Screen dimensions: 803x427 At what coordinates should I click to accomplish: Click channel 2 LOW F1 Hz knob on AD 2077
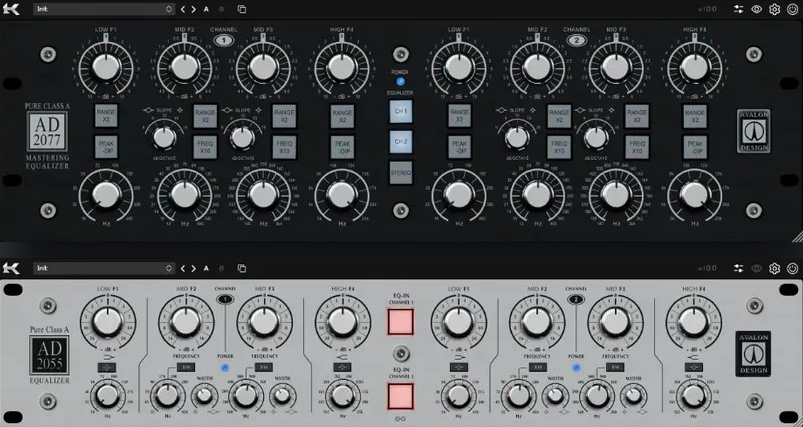(x=459, y=195)
